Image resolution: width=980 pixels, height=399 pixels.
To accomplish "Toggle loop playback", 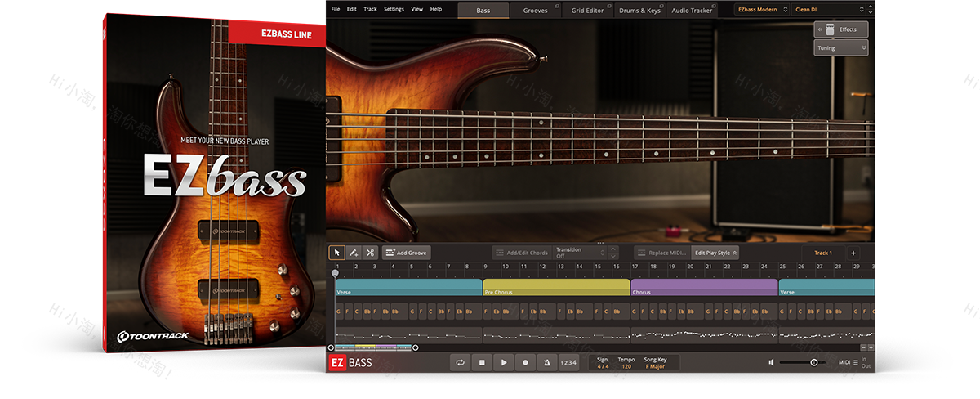I will point(461,362).
